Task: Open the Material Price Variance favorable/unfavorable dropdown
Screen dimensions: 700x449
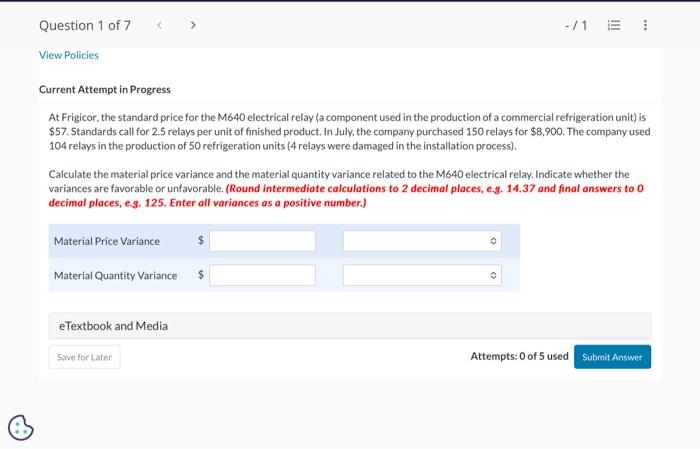Action: point(422,241)
